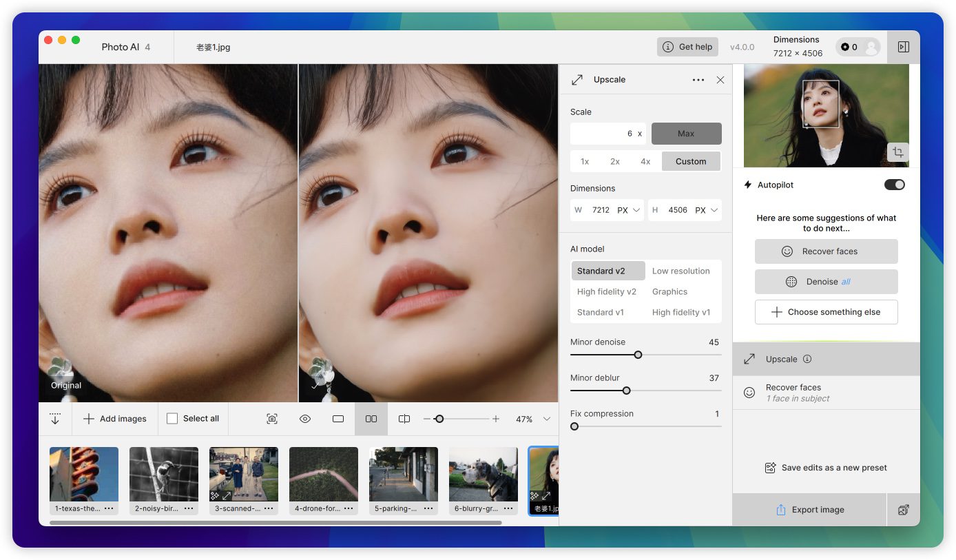956x560 pixels.
Task: Expand the zoom percentage dropdown
Action: (547, 419)
